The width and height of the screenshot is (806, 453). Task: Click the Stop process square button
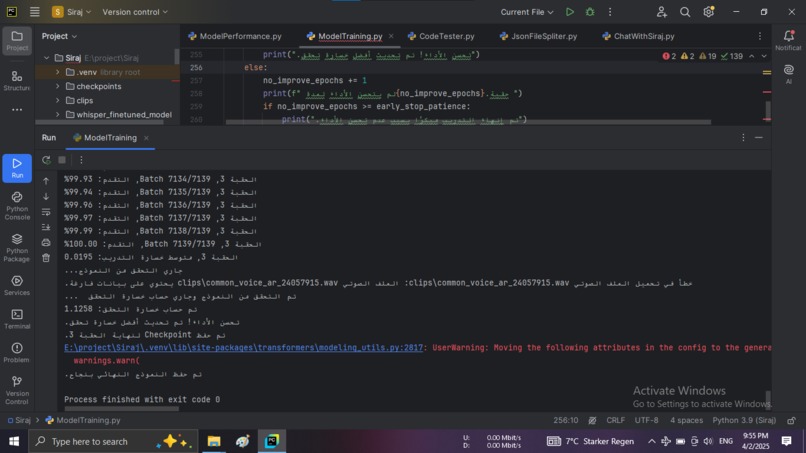[62, 160]
